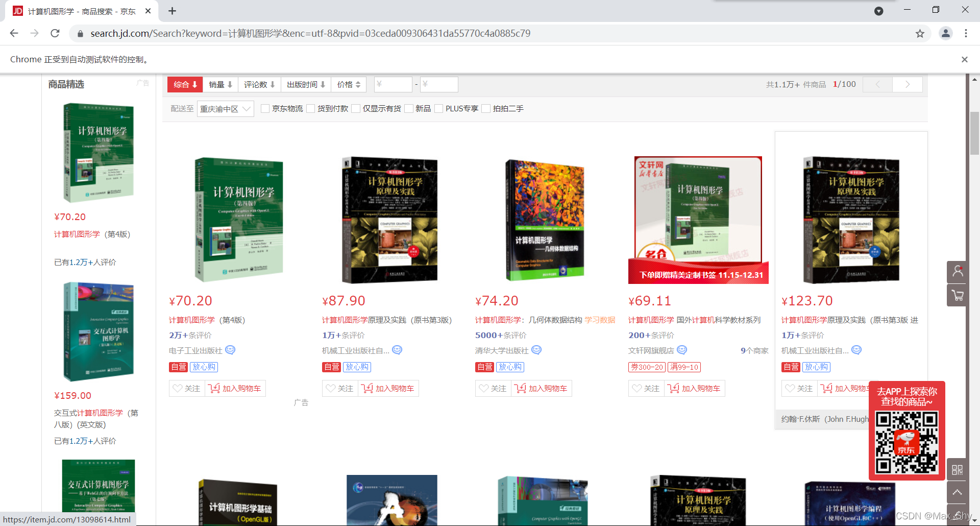980x526 pixels.
Task: Click 关注 heart for ¥74.20 book
Action: 493,389
